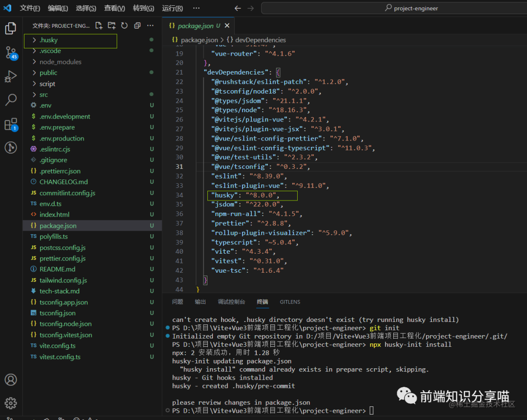Screen dimensions: 527x420
Task: Open the tech-stack.md file
Action: coord(92,291)
